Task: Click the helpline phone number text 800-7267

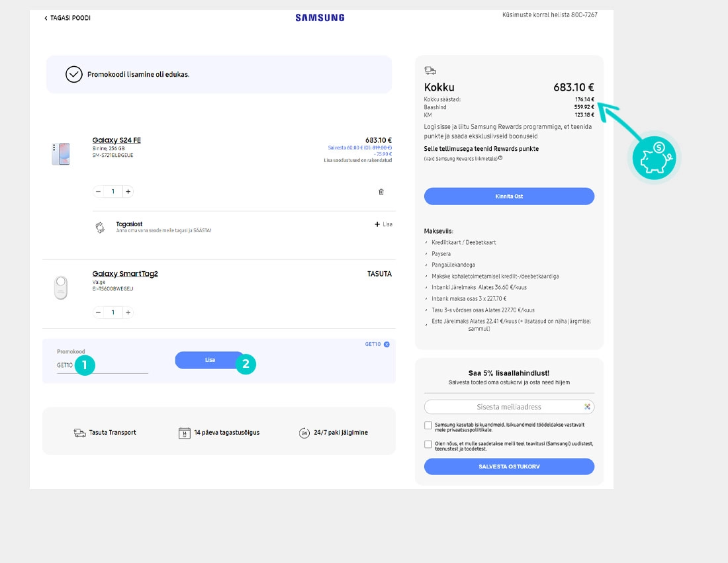Action: pyautogui.click(x=584, y=15)
